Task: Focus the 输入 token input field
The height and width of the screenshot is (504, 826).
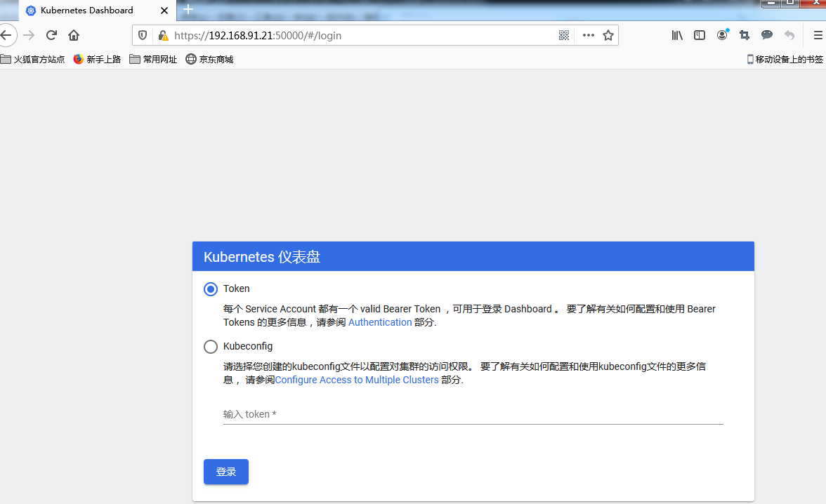Action: click(x=473, y=414)
